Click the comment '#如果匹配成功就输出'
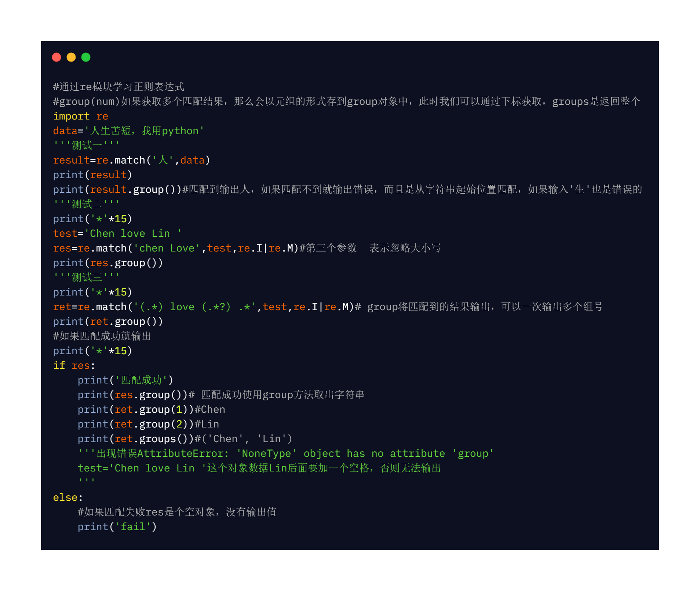 102,336
